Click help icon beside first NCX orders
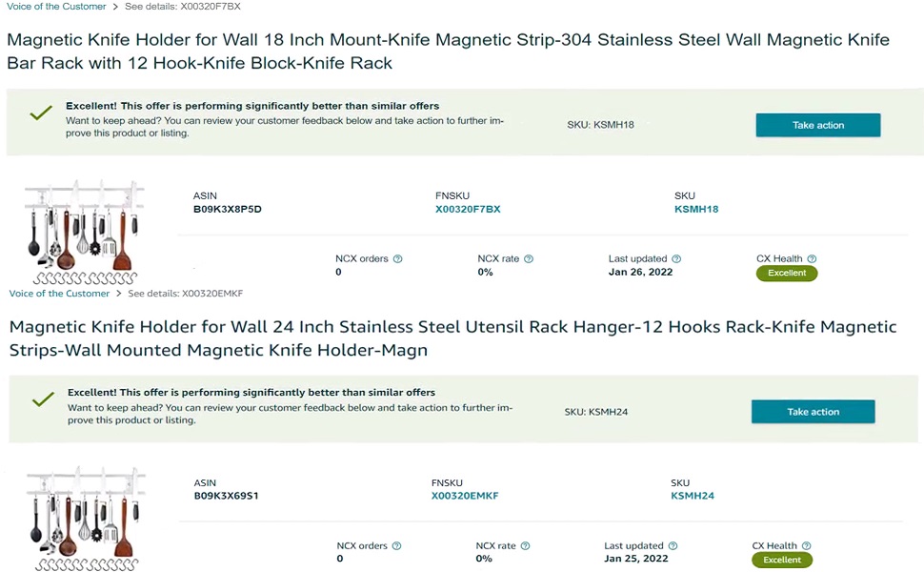This screenshot has height=572, width=924. 398,259
